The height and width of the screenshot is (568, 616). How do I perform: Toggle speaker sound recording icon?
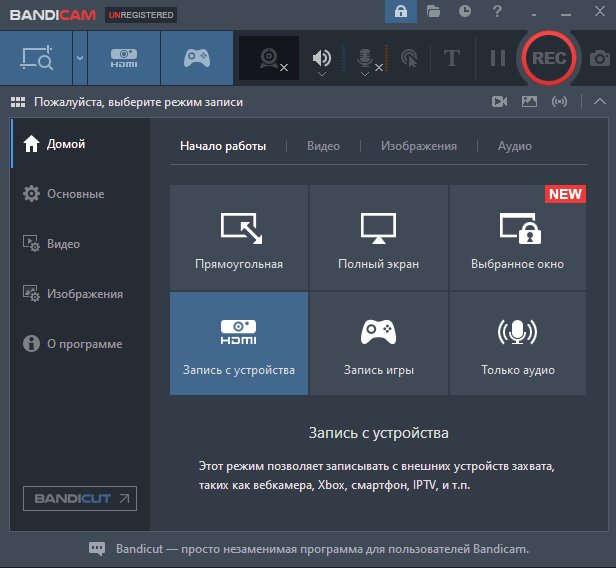click(321, 57)
